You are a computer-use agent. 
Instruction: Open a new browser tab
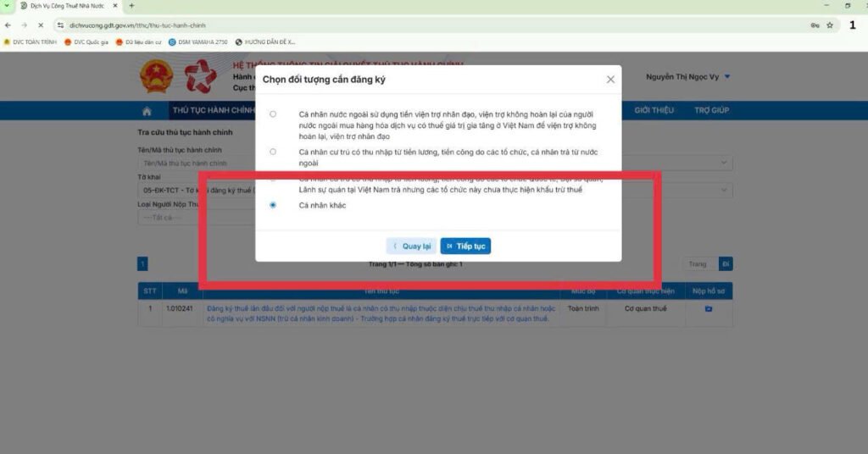[131, 6]
